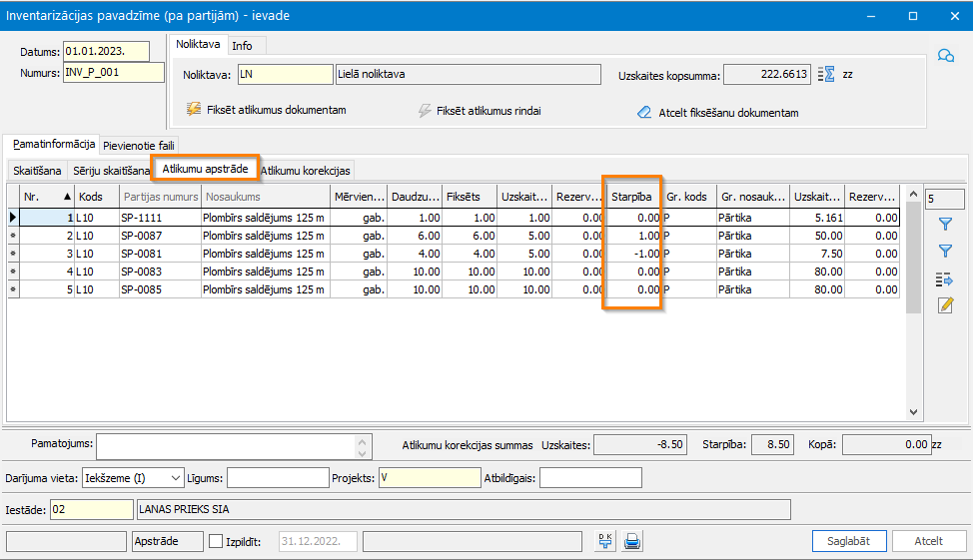Select the Info tab
This screenshot has height=560, width=973.
[242, 45]
